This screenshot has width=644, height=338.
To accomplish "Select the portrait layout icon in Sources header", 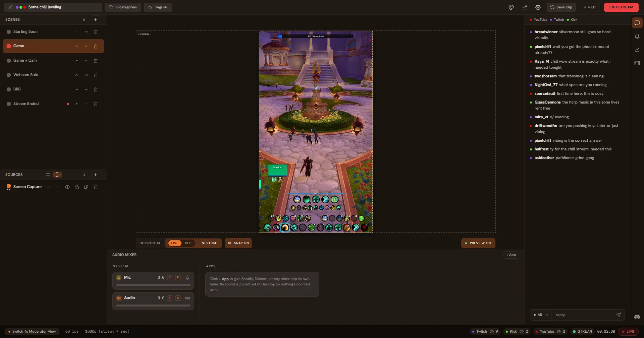I will pos(57,175).
